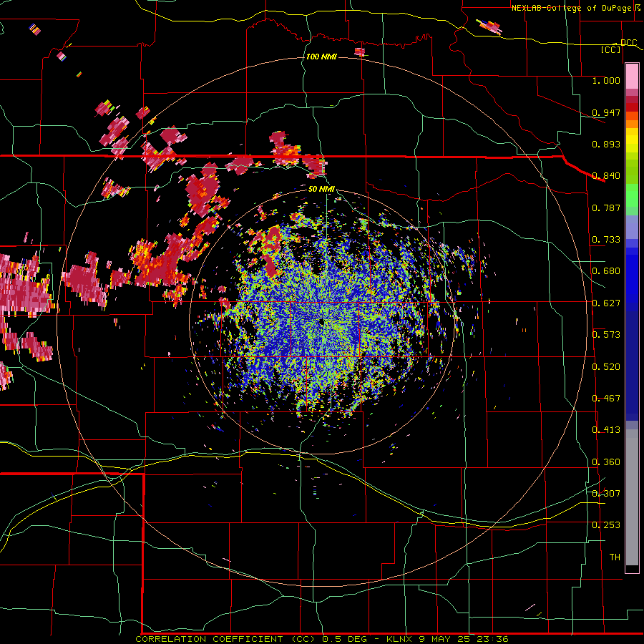Click the 0.573 legend value
The image size is (644, 644).
click(606, 335)
